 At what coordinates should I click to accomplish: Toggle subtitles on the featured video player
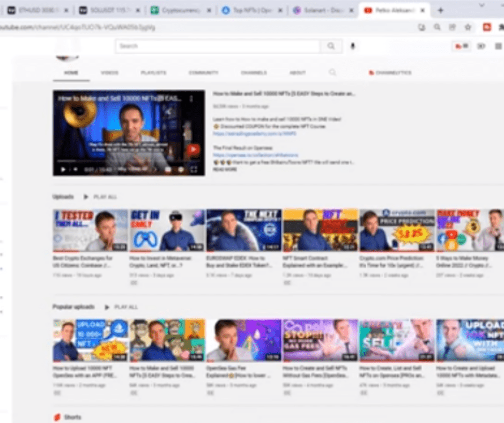168,169
